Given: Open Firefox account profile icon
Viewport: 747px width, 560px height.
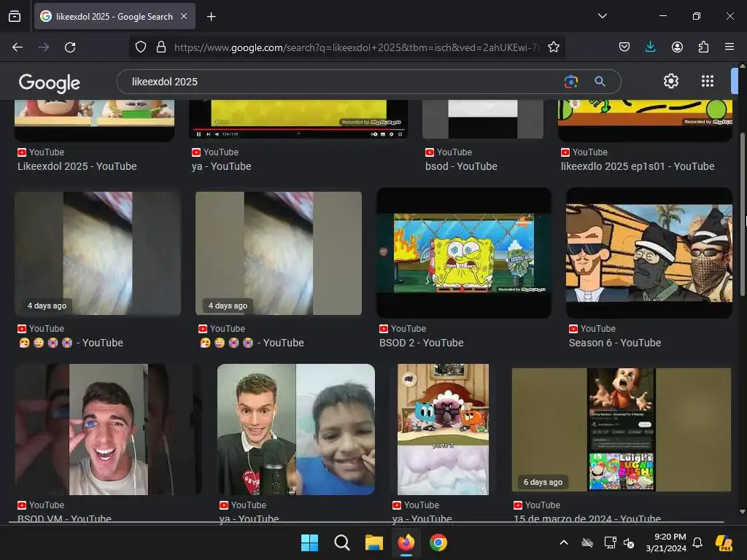Looking at the screenshot, I should pos(677,47).
